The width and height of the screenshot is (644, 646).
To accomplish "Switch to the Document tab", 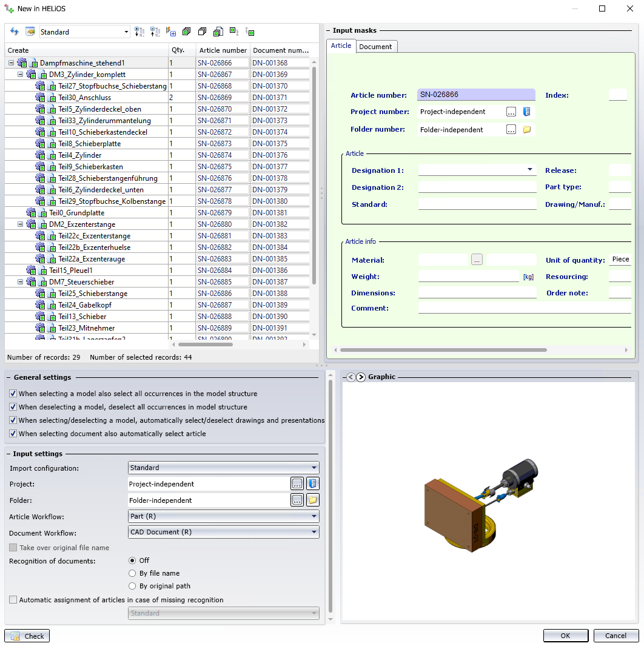I will pos(375,46).
